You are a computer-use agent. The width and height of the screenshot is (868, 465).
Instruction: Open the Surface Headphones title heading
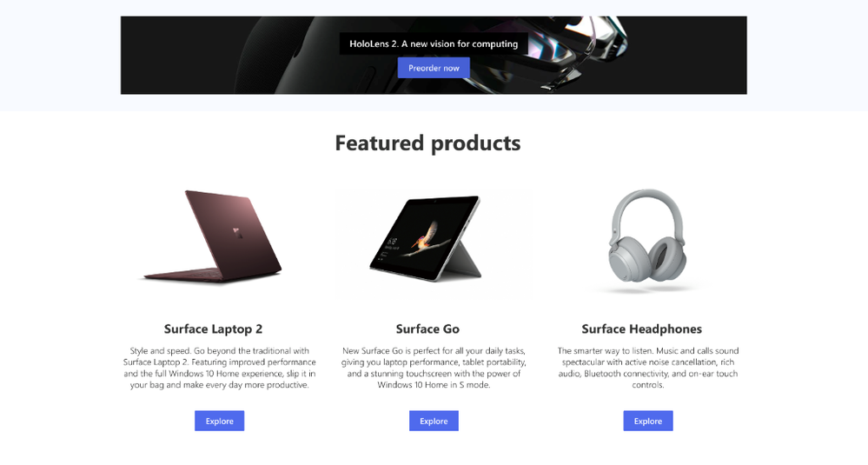[x=641, y=329]
